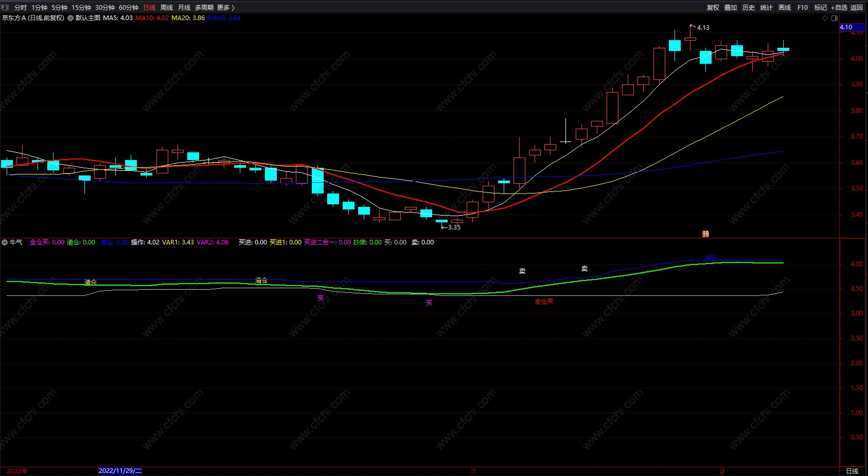Select the 60分钟 period tab
Screen dimensions: 868x476
129,8
